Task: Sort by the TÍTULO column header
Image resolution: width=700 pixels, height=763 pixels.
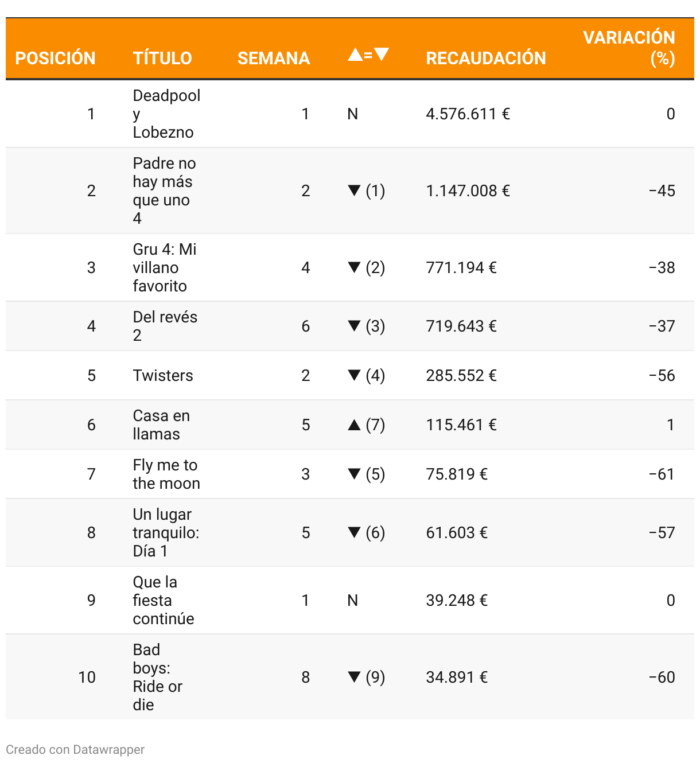Action: (162, 58)
